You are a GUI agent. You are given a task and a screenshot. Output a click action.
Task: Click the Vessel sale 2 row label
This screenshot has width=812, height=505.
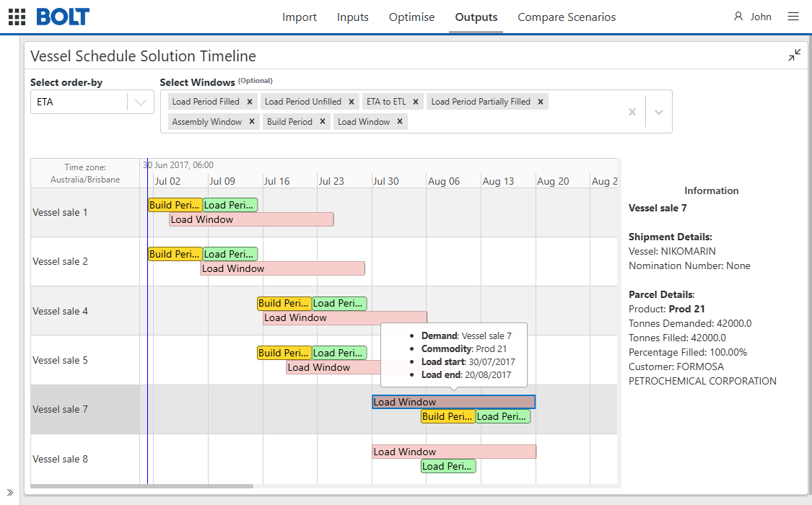point(60,261)
